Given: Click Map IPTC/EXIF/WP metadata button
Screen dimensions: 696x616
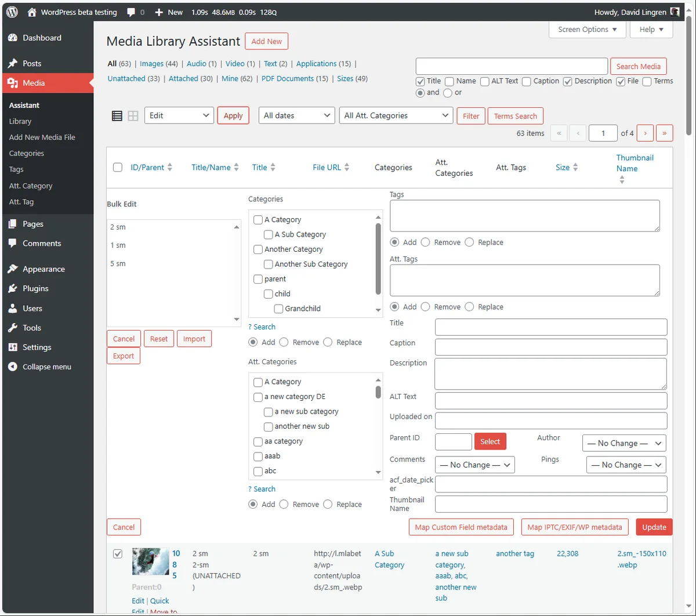Looking at the screenshot, I should tap(575, 527).
